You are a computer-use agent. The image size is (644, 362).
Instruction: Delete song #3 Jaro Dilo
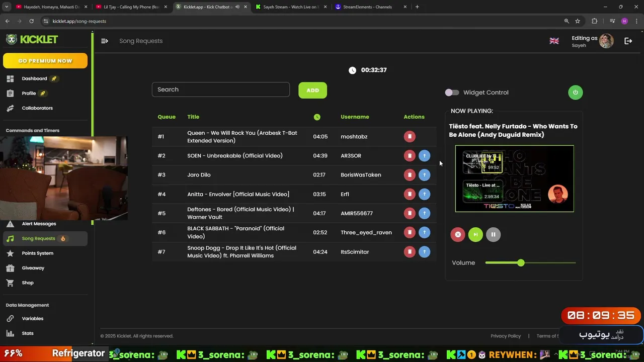410,175
